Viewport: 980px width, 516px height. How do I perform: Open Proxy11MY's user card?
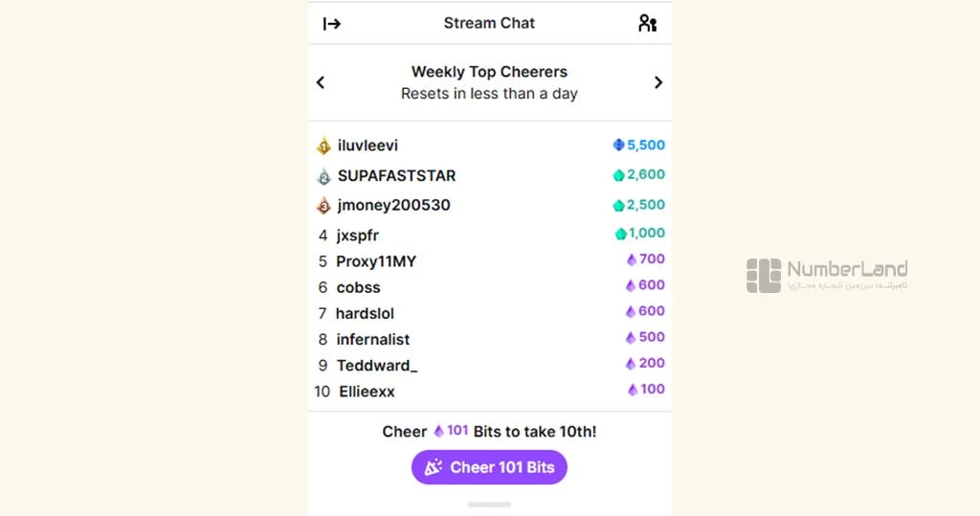376,261
